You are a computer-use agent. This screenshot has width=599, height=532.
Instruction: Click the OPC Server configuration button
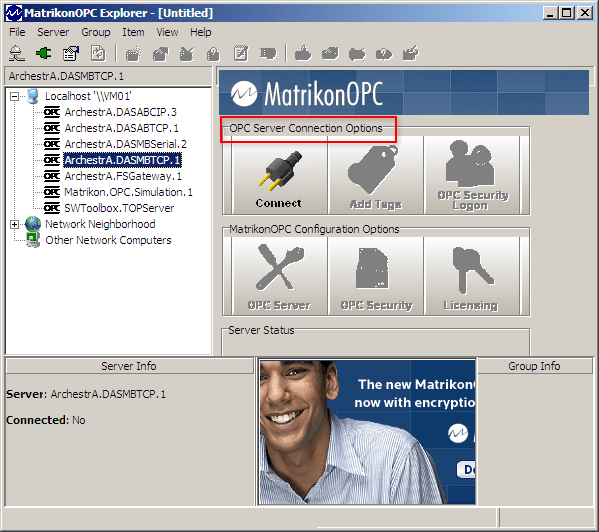(x=279, y=276)
